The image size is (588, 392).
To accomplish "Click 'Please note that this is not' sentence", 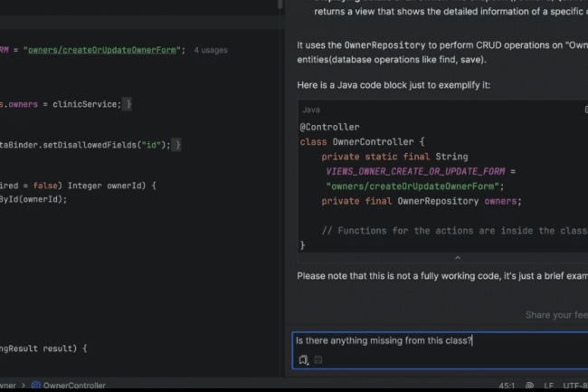I will pyautogui.click(x=442, y=276).
